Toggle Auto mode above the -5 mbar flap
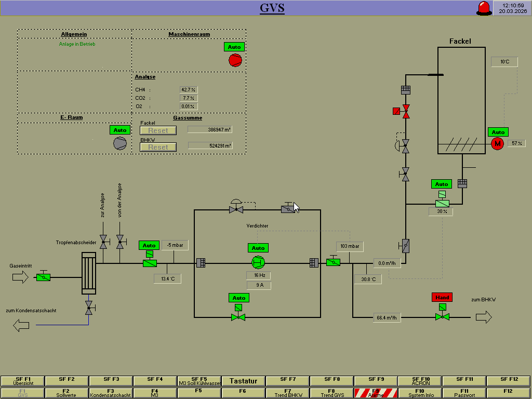This screenshot has height=399, width=532. pyautogui.click(x=149, y=245)
